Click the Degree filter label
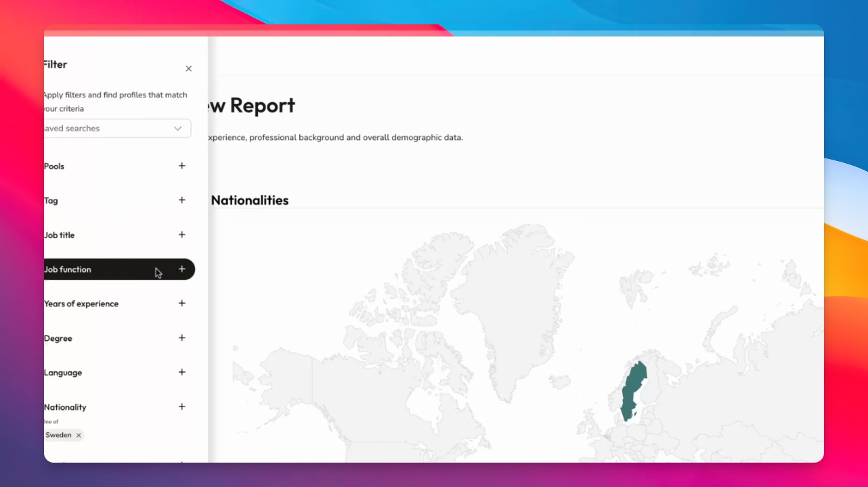The width and height of the screenshot is (868, 487). click(x=58, y=338)
